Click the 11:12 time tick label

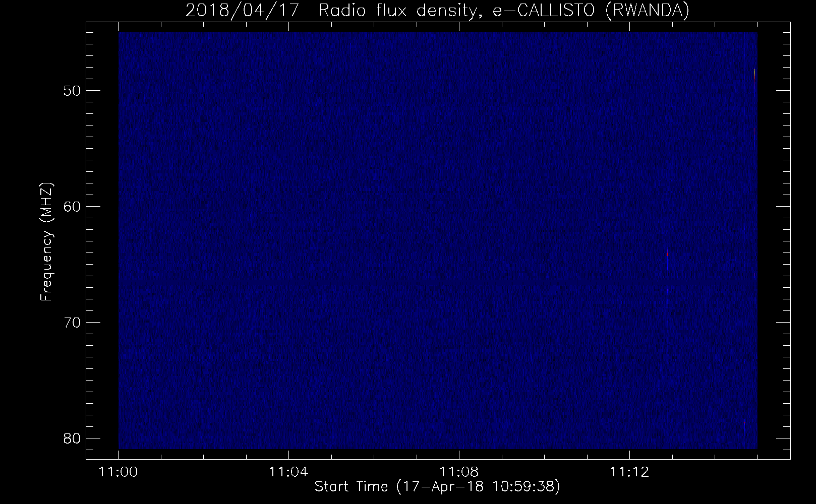(x=629, y=472)
